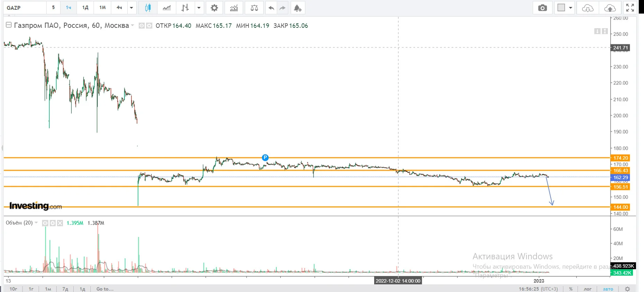The height and width of the screenshot is (292, 644).
Task: Select the 5 minute interval
Action: 53,8
